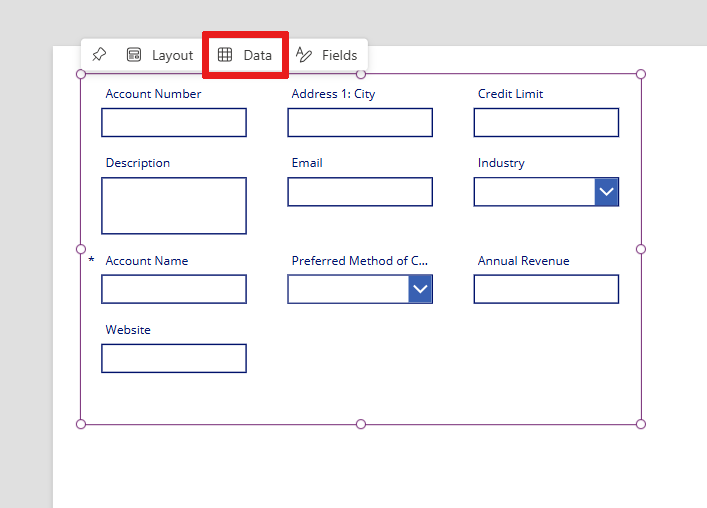
Task: Click the Annual Revenue input field
Action: (546, 289)
